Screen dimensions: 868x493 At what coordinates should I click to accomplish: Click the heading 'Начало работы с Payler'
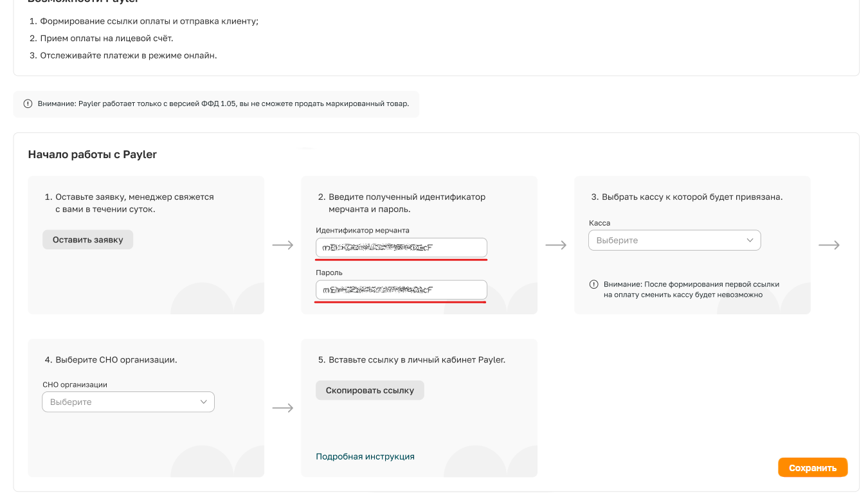(x=93, y=154)
